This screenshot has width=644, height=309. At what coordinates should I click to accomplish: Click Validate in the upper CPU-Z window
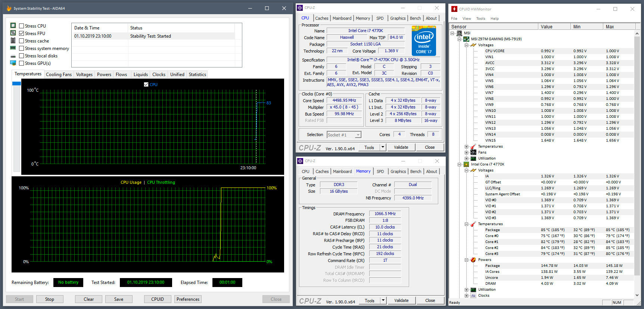401,147
